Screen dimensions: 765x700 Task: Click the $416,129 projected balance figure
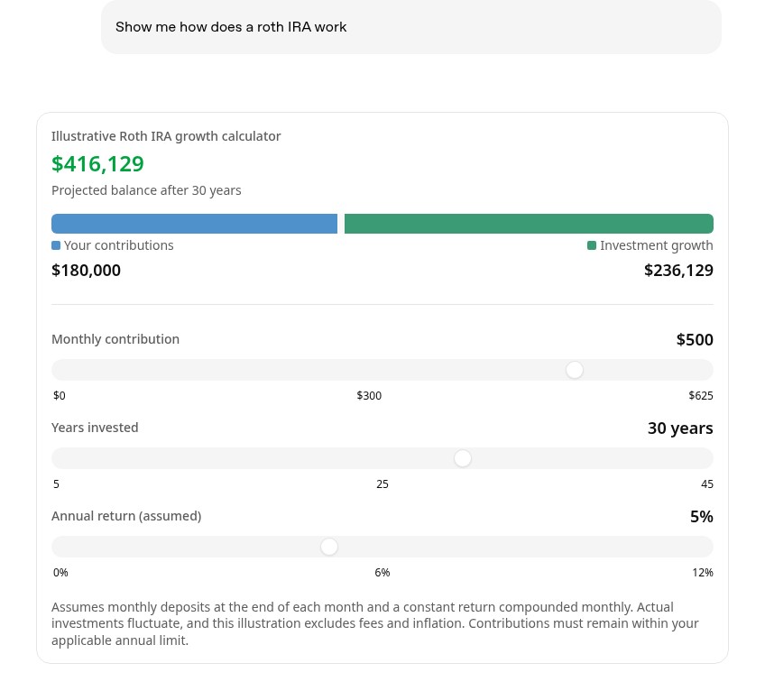coord(97,164)
